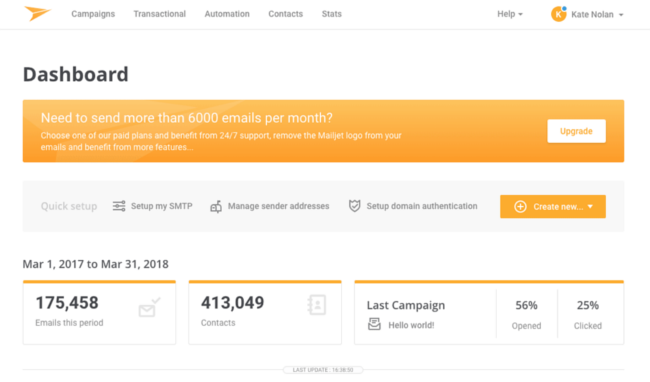Click the contact book icon in Contacts card
Screen dimensions: 650x382
[317, 305]
